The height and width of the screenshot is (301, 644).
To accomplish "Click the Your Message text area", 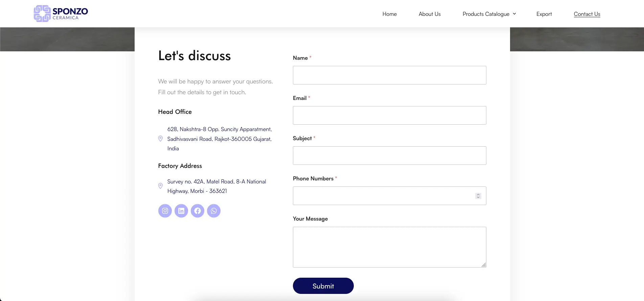I will (389, 247).
